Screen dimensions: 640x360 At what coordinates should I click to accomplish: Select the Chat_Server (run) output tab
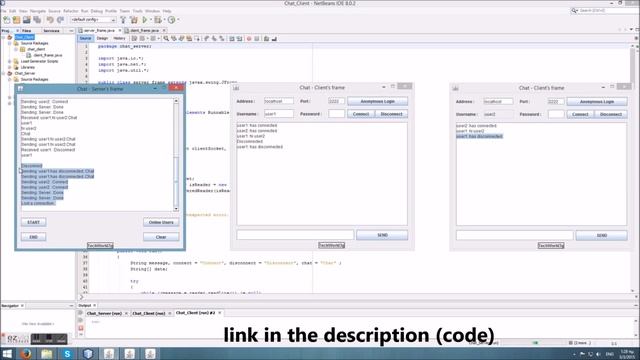[104, 313]
